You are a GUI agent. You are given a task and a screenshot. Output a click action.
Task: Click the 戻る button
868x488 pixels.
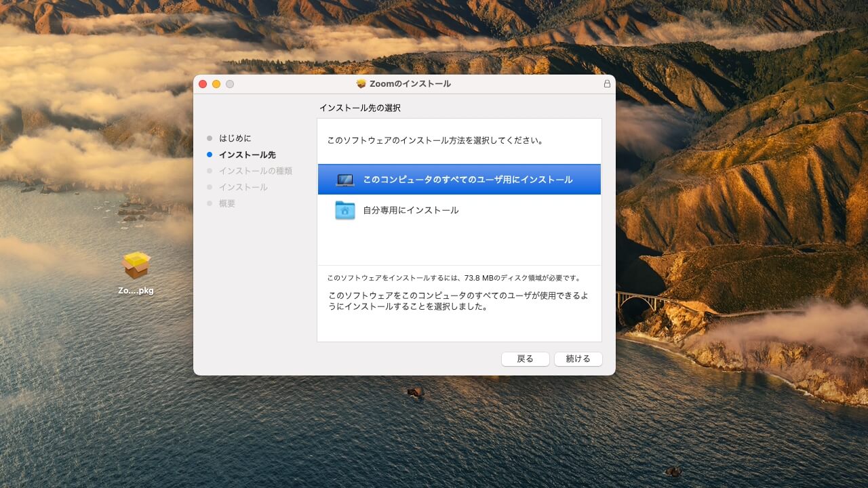click(525, 359)
